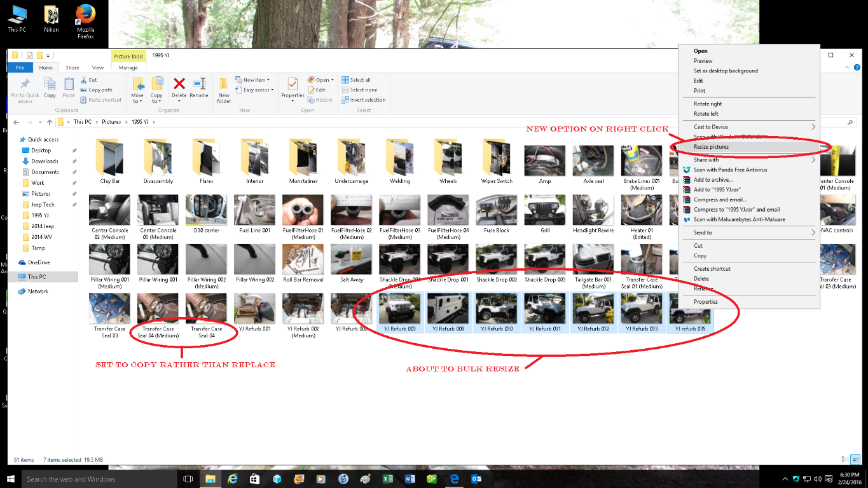This screenshot has height=488, width=868.
Task: Expand the Send to submenu
Action: (703, 233)
